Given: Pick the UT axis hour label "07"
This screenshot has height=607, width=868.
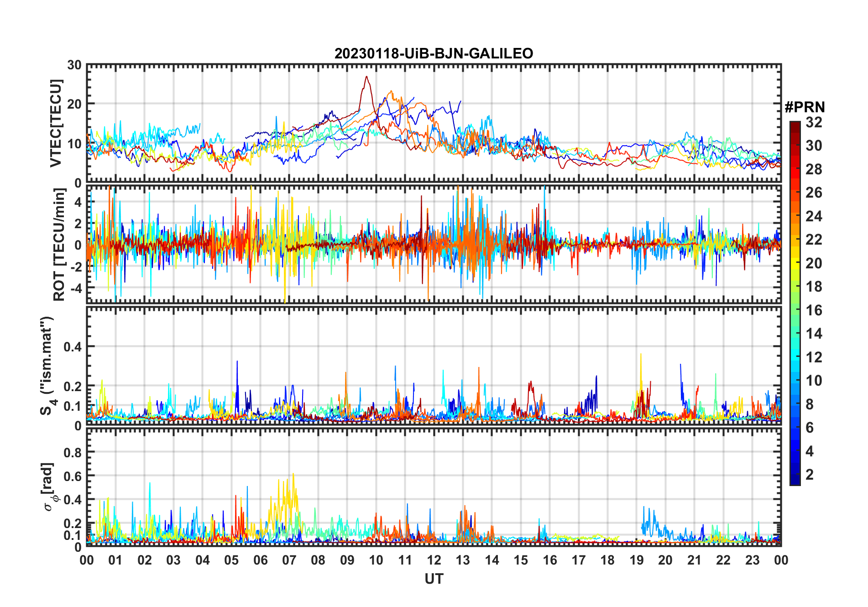Looking at the screenshot, I should click(x=289, y=560).
